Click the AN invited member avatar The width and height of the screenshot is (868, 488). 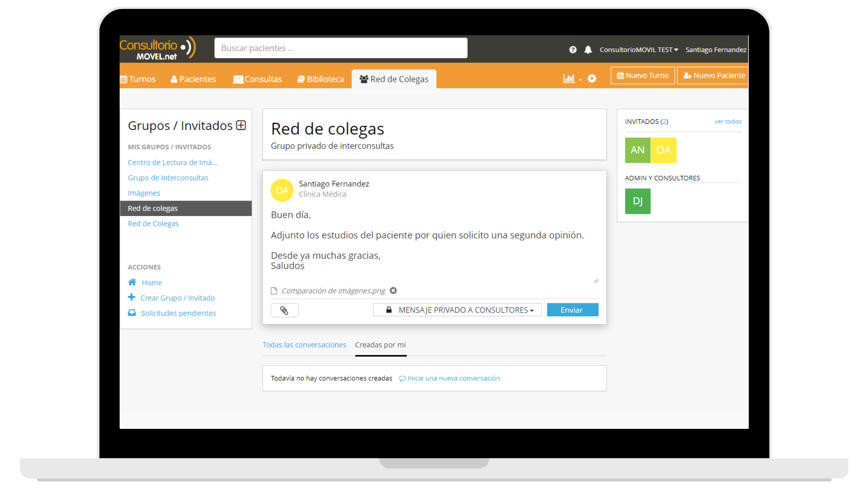tap(637, 150)
